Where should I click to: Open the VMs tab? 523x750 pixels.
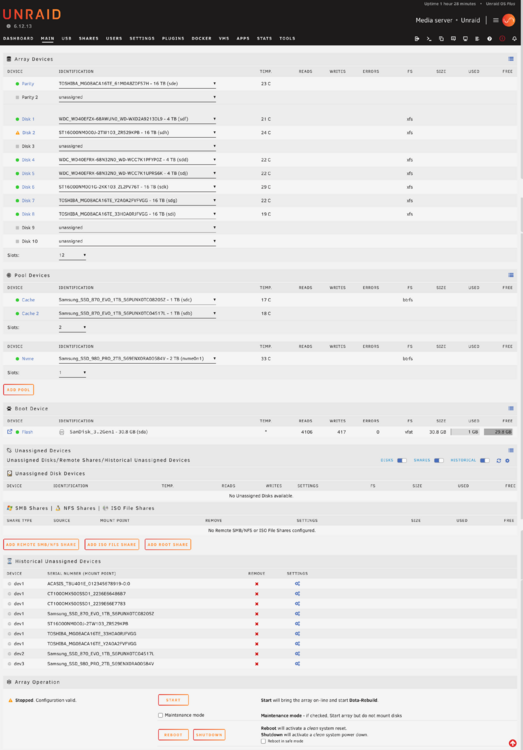click(224, 38)
